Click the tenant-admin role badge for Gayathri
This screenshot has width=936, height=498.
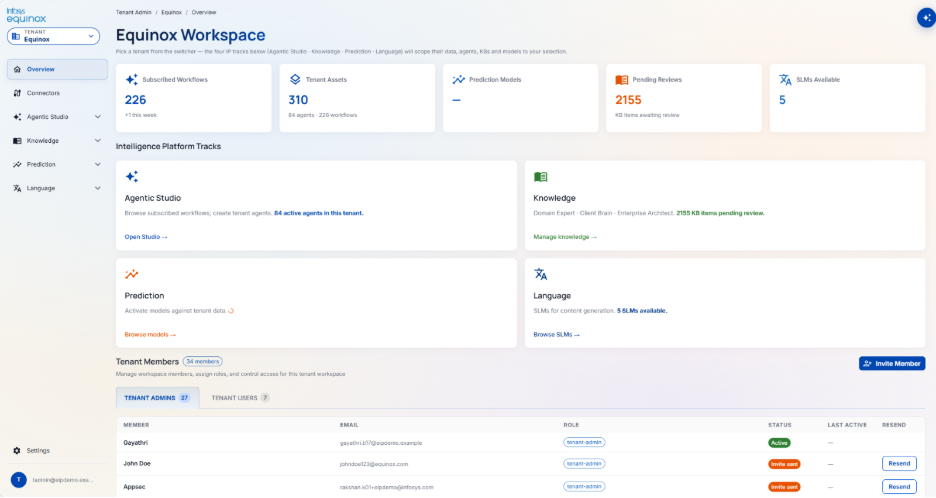tap(584, 442)
